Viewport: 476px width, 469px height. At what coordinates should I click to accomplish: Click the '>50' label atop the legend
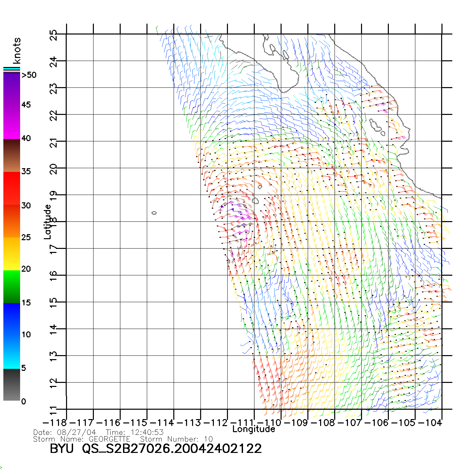[29, 75]
